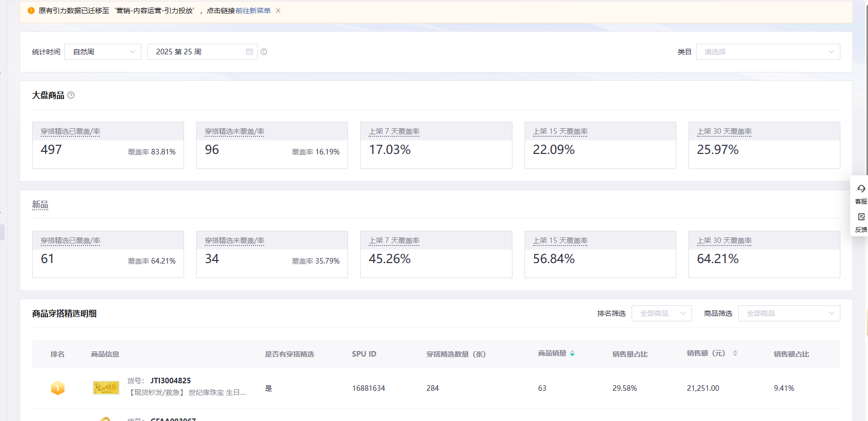Expand the 自然周 time type dropdown

[x=103, y=52]
